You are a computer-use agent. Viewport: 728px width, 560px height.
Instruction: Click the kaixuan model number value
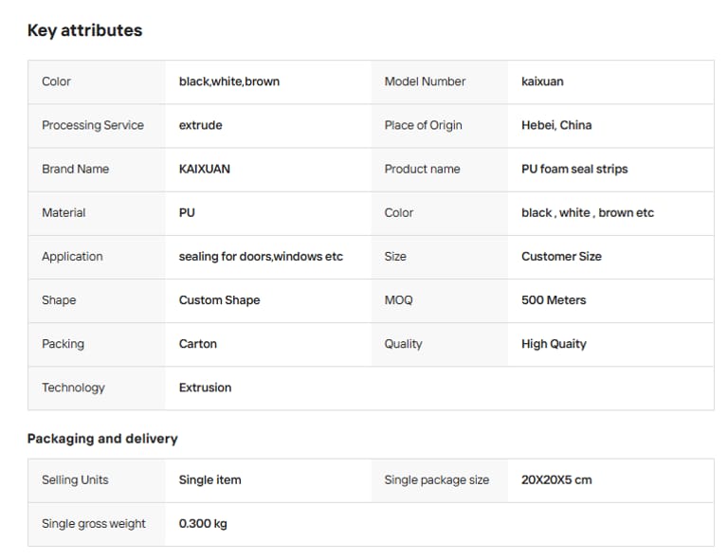542,81
